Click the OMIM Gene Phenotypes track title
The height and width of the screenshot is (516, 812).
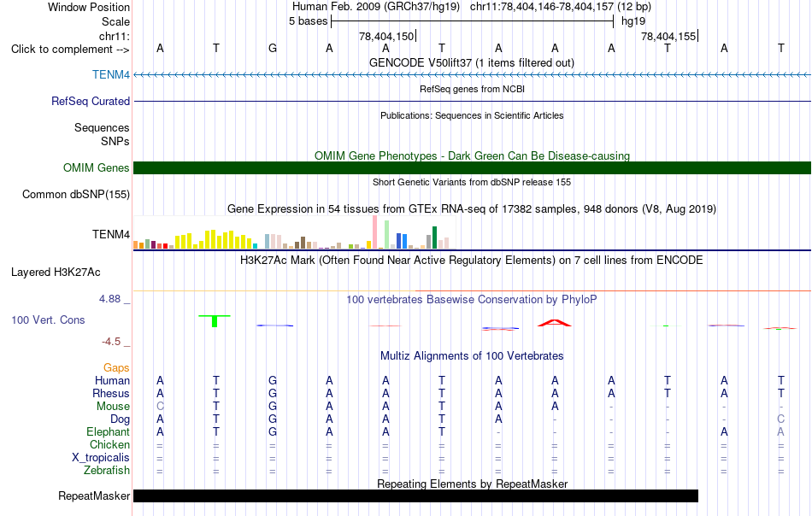point(472,155)
